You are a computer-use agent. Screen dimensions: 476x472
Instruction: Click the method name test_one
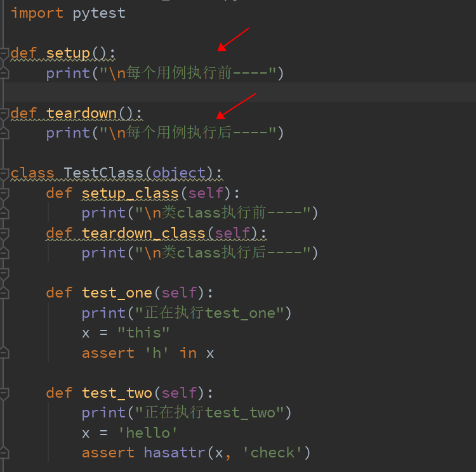[x=117, y=293]
